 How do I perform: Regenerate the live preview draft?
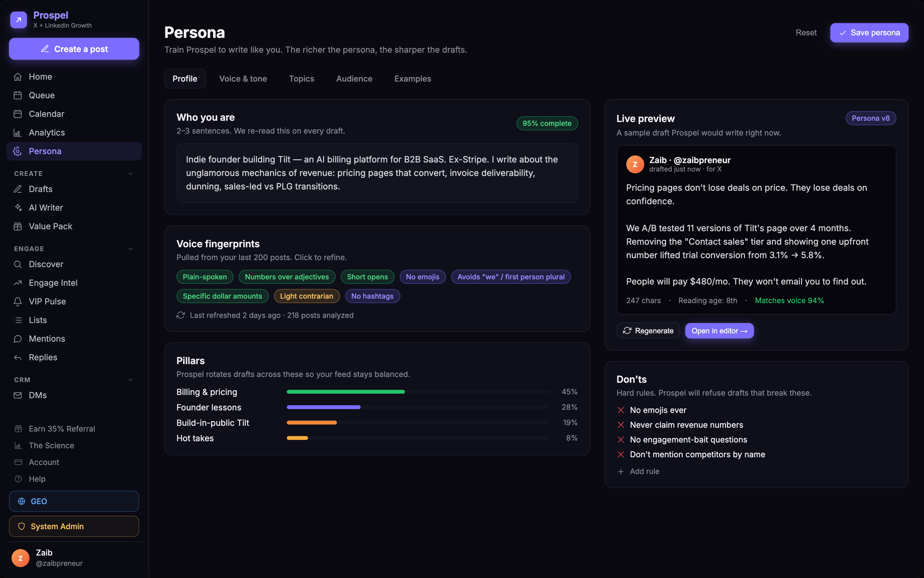click(x=648, y=331)
